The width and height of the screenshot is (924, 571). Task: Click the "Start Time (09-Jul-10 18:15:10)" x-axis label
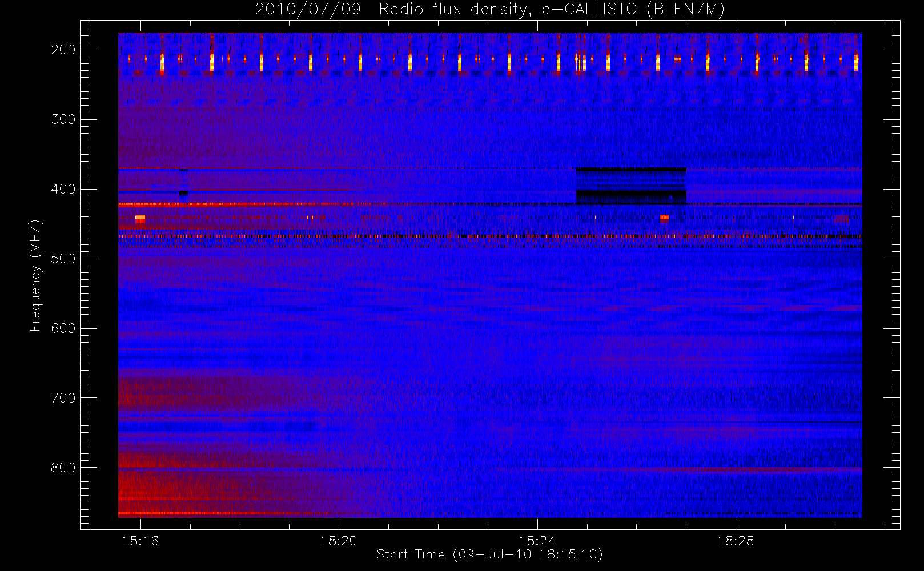click(x=489, y=554)
